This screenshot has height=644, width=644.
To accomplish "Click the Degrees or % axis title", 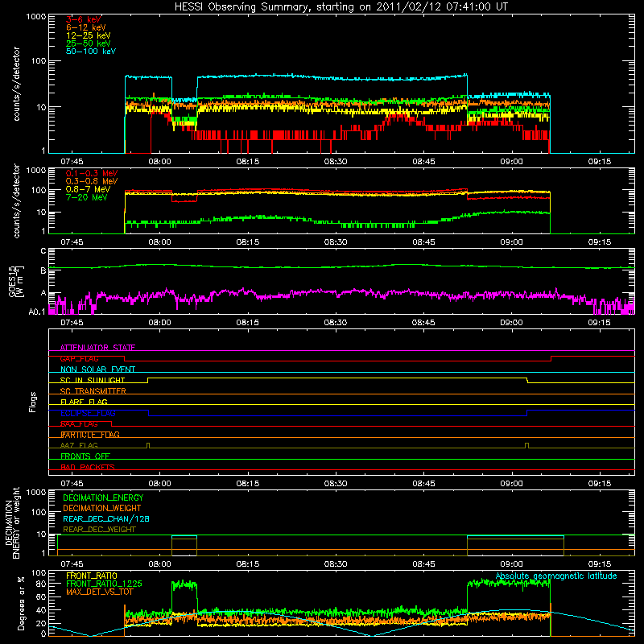I will (x=22, y=603).
